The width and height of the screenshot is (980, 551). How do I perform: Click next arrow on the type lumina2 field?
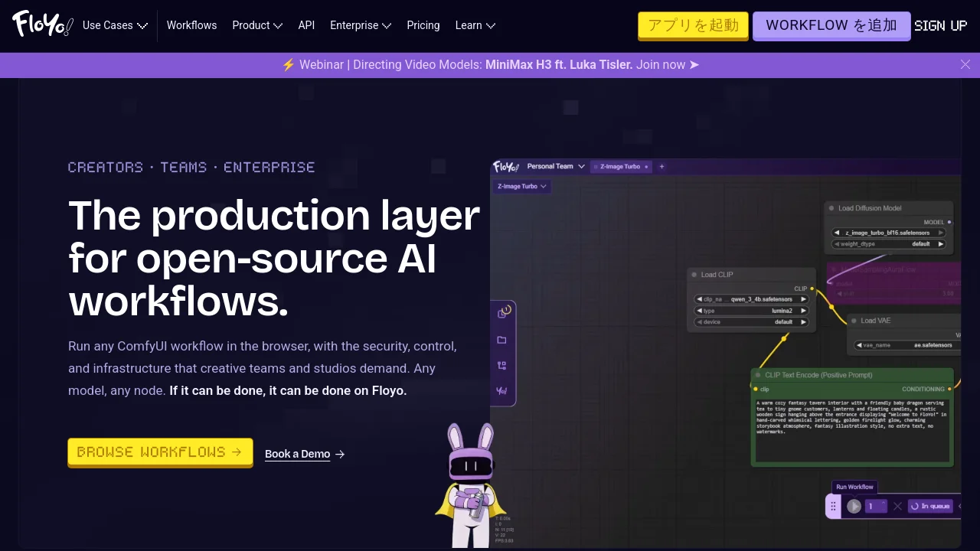(x=803, y=311)
